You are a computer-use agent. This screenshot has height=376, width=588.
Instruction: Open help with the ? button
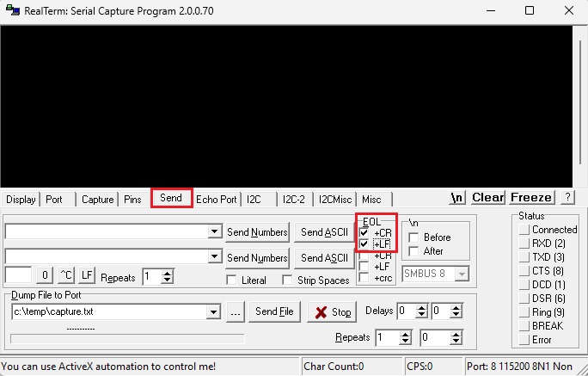[x=567, y=197]
